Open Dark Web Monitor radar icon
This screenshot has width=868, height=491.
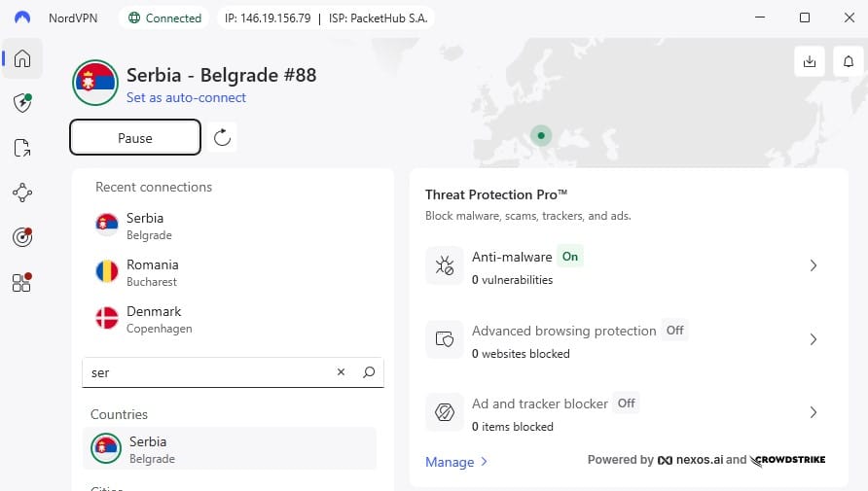coord(22,237)
